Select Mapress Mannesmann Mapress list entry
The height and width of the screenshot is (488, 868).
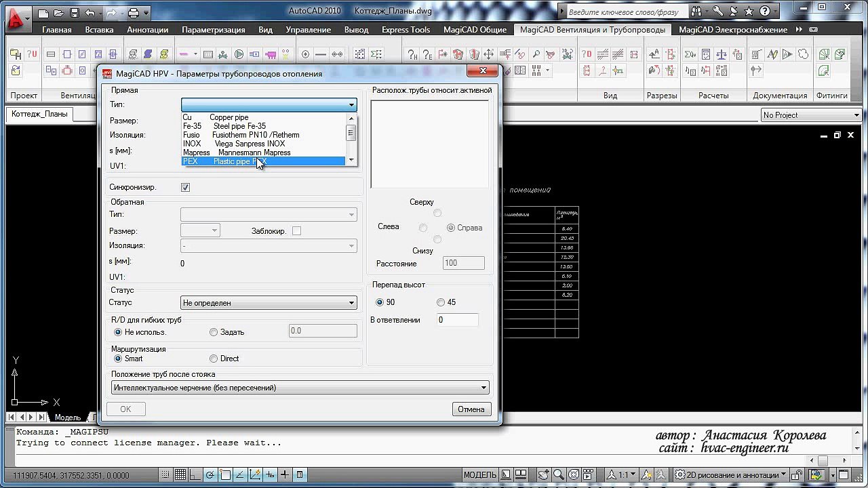coord(264,152)
